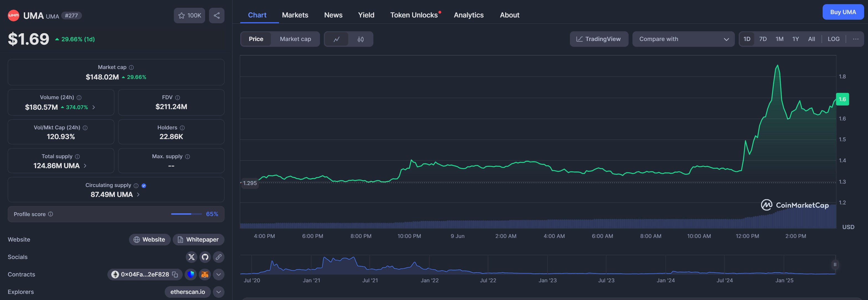The image size is (868, 300).
Task: Click the 1.6 current price tag
Action: coord(842,99)
